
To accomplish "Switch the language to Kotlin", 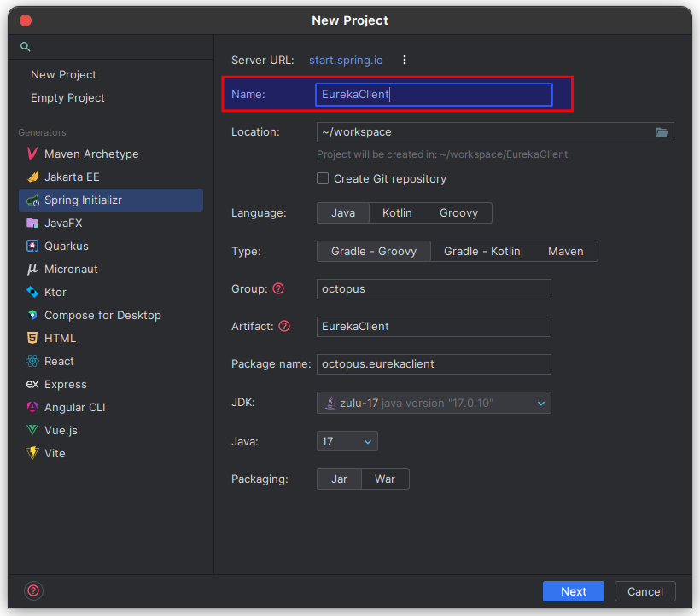I will [x=397, y=212].
